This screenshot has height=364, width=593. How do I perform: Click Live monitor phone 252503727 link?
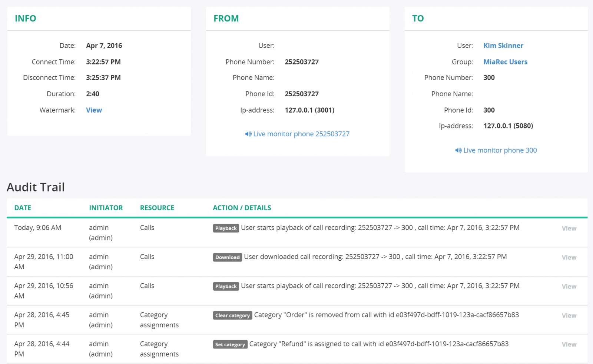click(x=301, y=134)
